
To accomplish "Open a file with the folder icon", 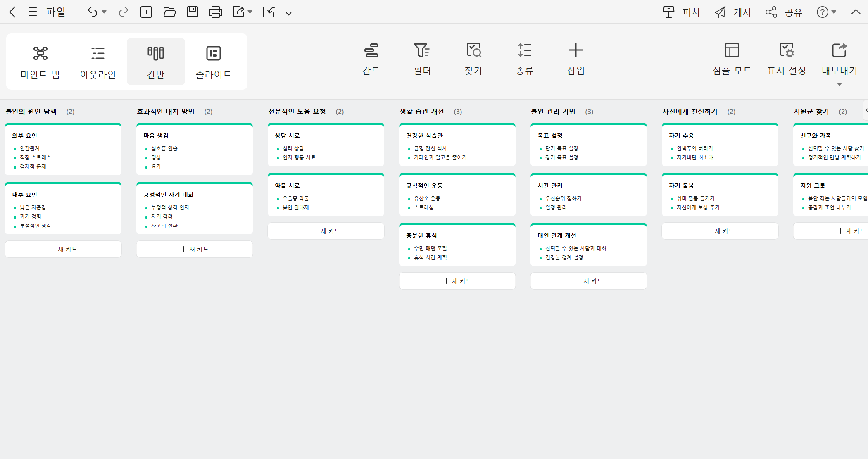I will (169, 12).
